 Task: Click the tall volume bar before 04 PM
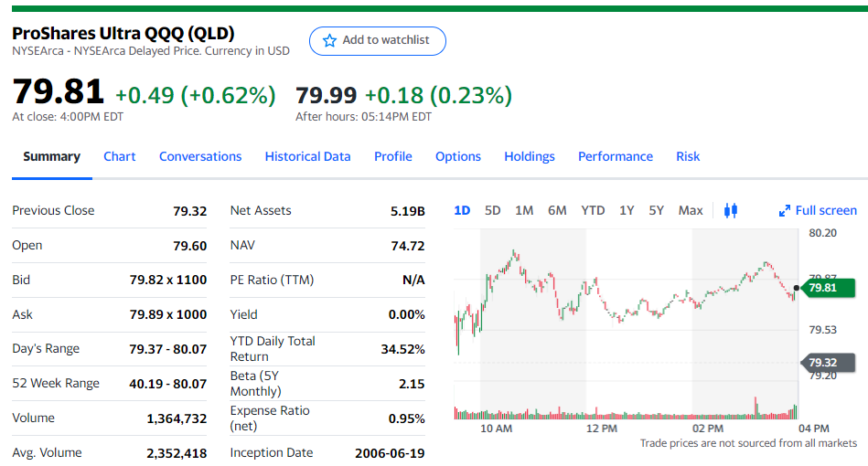coord(755,408)
